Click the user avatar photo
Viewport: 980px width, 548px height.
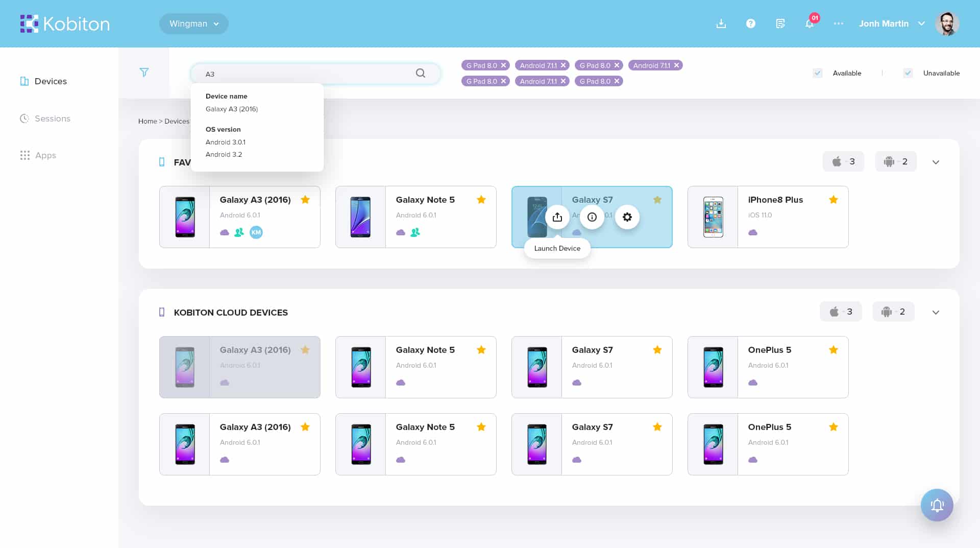947,23
